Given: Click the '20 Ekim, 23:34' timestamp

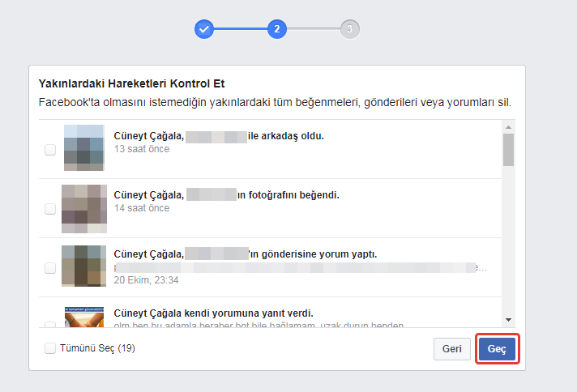Looking at the screenshot, I should pos(147,280).
